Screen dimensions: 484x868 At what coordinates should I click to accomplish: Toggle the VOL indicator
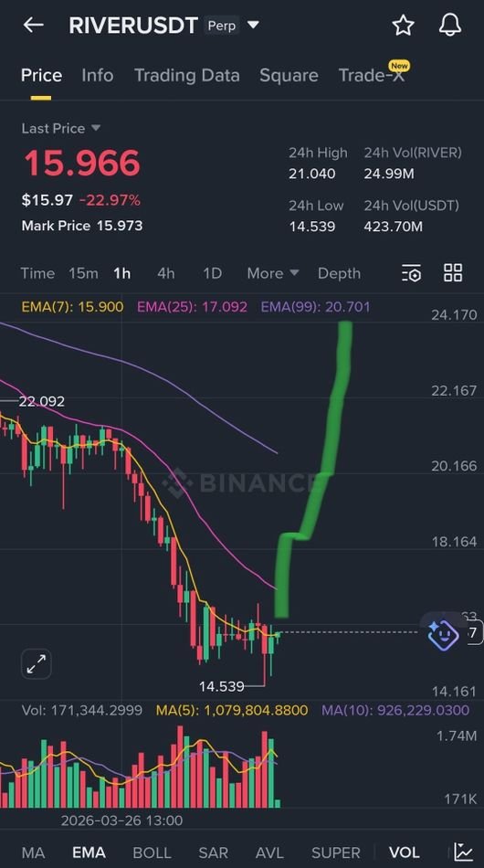click(x=404, y=852)
